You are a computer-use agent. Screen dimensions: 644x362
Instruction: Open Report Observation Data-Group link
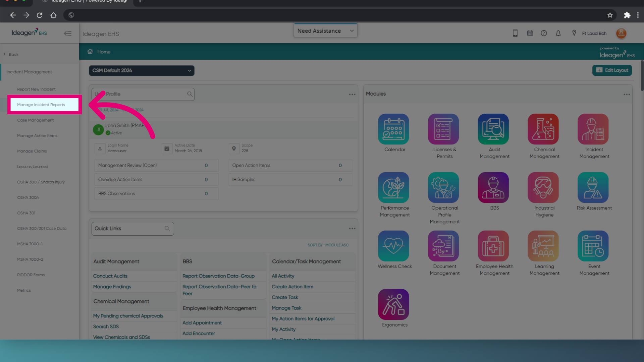pos(218,276)
